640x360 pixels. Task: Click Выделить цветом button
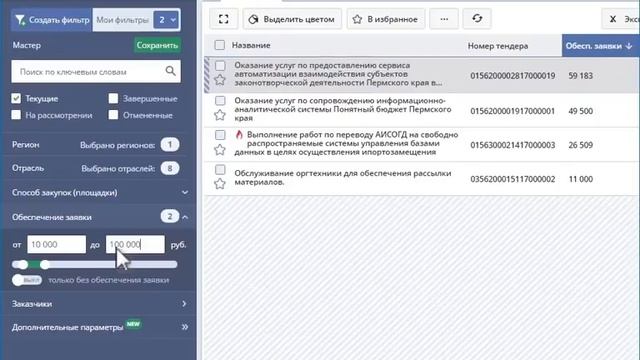click(x=292, y=19)
